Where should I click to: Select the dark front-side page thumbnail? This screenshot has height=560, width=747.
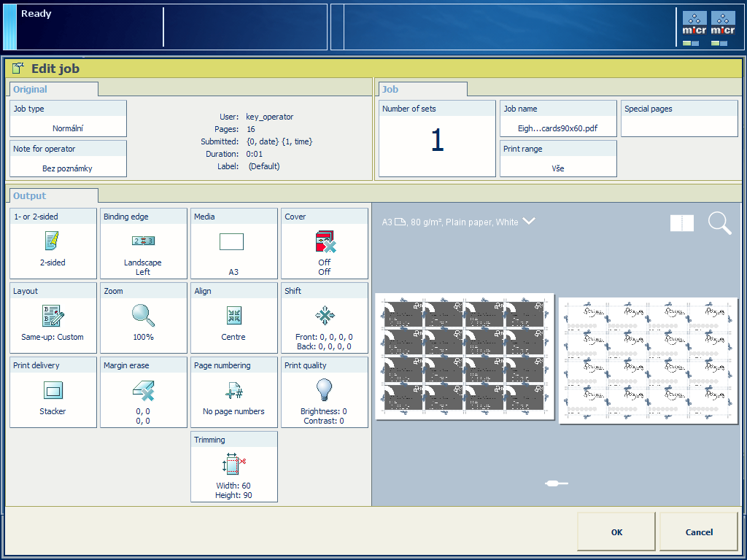465,357
